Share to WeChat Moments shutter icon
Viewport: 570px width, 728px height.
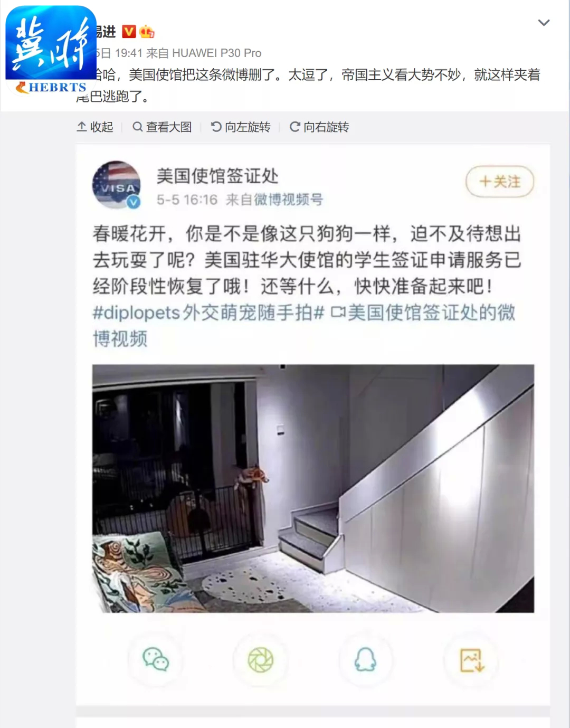(261, 660)
